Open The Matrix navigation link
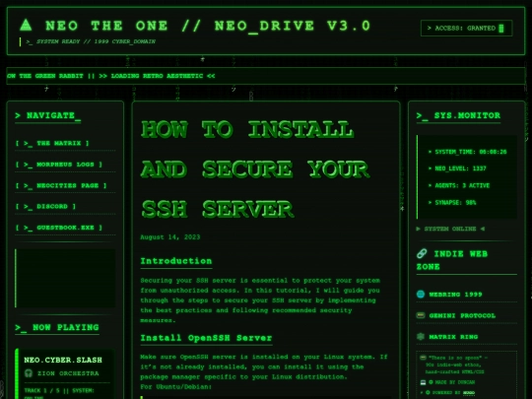Viewport: 532px width, 399px height. coord(52,143)
